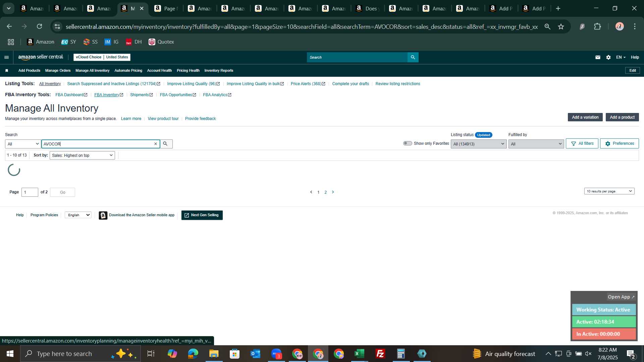Open the Page browser tab
This screenshot has width=644, height=362.
click(166, 8)
